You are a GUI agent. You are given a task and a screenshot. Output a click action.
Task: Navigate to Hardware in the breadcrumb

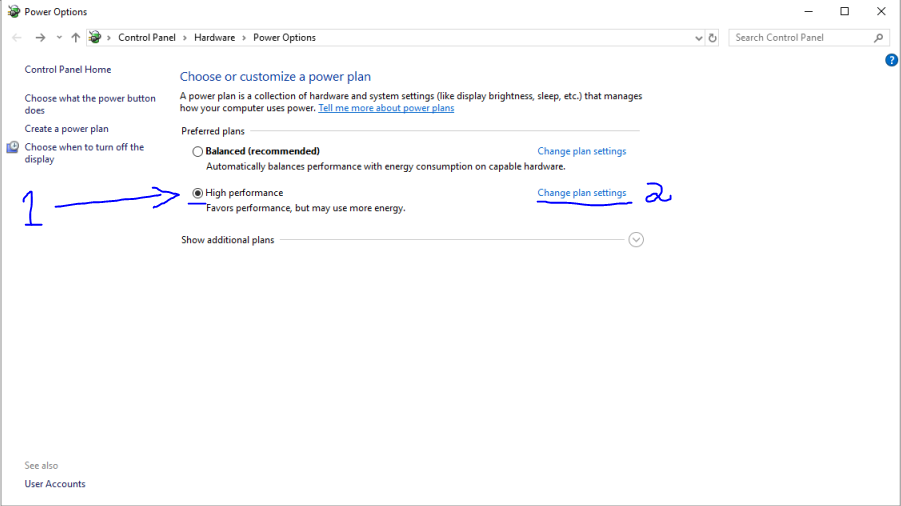pyautogui.click(x=214, y=38)
